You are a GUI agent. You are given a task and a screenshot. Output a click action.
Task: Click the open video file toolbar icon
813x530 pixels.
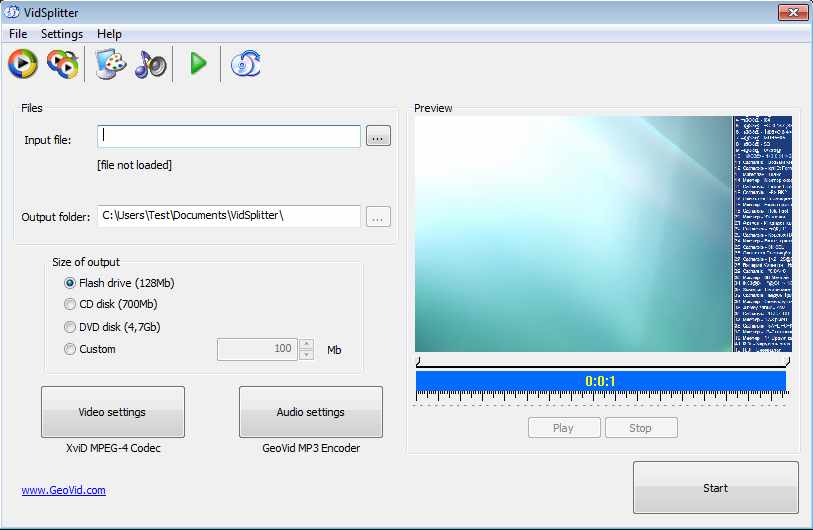(22, 64)
